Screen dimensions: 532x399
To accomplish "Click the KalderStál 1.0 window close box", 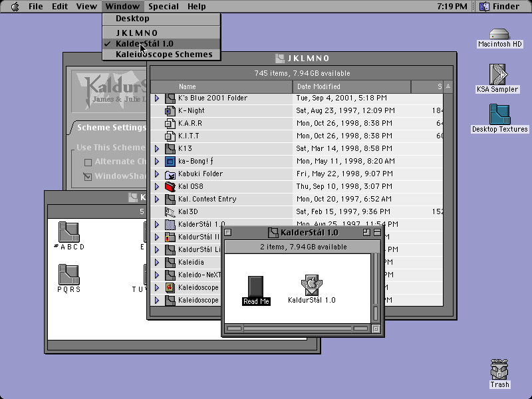I will (228, 232).
